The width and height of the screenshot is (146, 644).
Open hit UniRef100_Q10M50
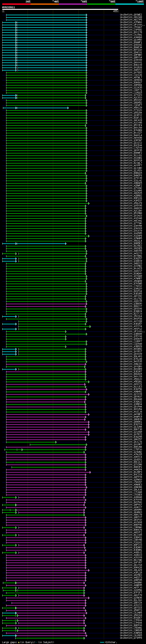point(131,40)
